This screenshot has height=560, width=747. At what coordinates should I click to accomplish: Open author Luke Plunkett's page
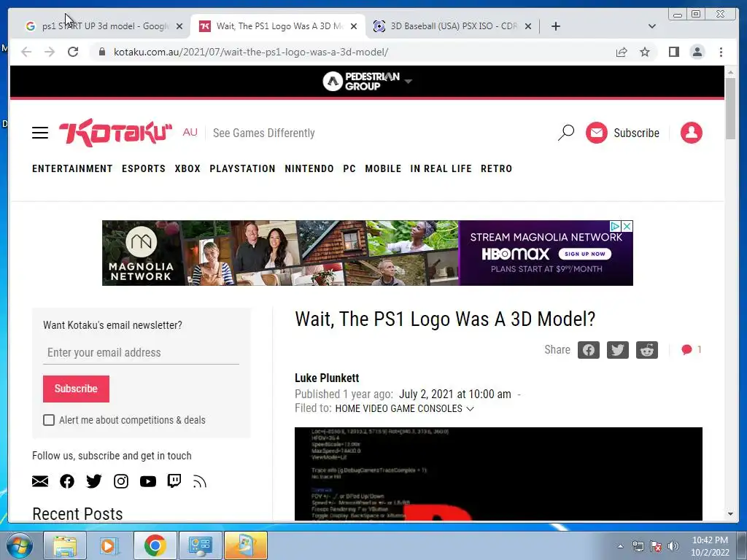(x=327, y=378)
